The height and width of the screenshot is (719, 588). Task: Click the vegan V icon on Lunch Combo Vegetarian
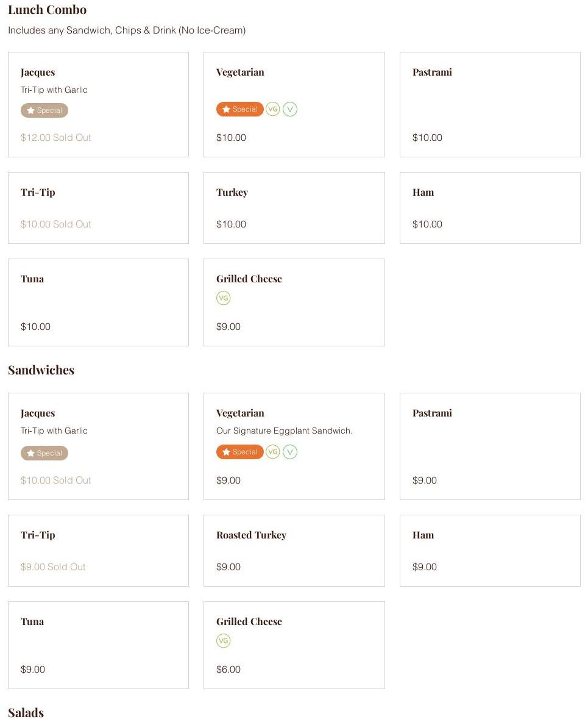290,109
